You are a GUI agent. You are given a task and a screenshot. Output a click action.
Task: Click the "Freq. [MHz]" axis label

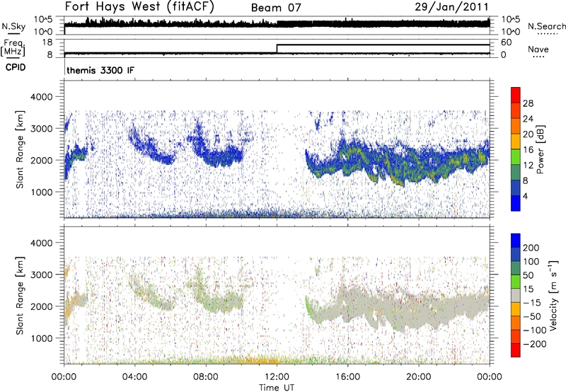coord(13,48)
